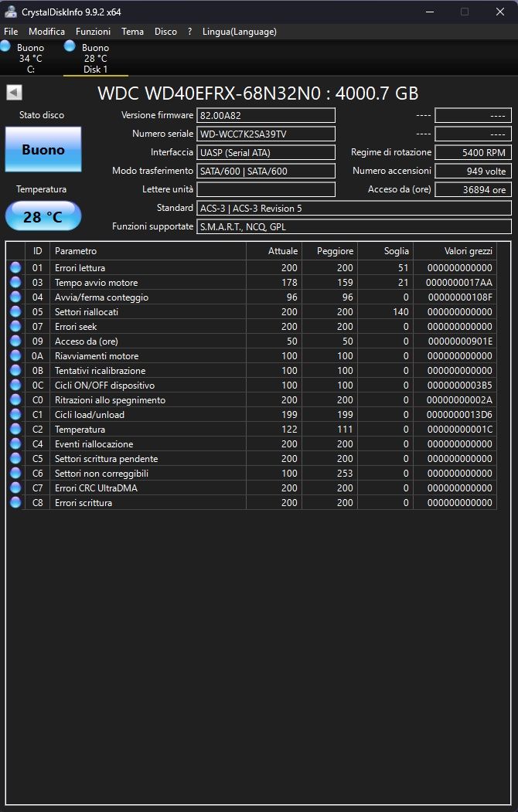The image size is (518, 812).
Task: Open the File menu
Action: (11, 32)
